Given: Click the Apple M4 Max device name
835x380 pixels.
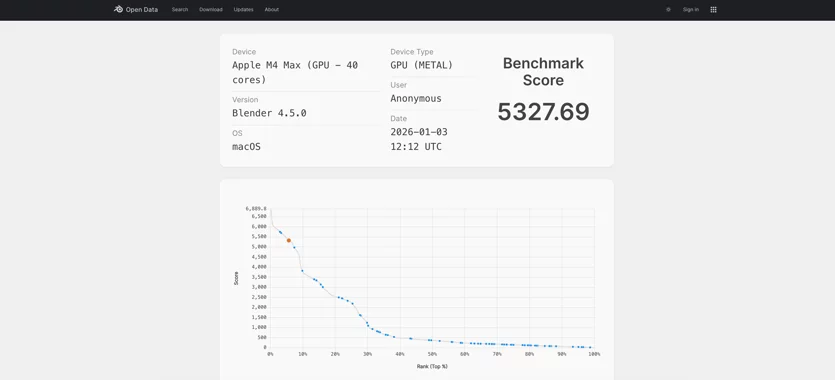Looking at the screenshot, I should [x=295, y=72].
